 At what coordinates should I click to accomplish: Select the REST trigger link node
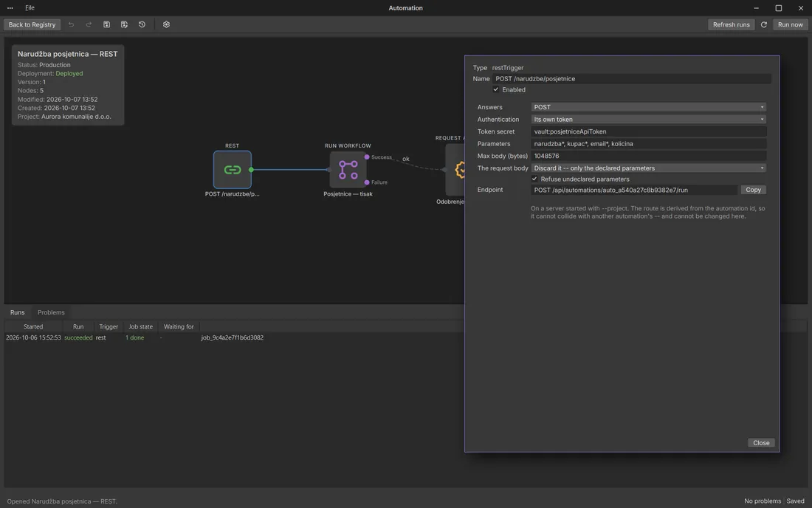[x=232, y=169]
